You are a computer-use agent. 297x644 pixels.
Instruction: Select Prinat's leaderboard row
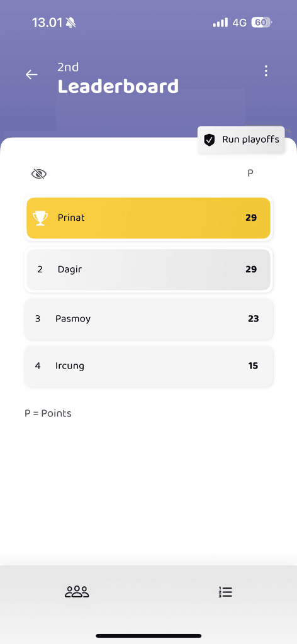tap(148, 218)
